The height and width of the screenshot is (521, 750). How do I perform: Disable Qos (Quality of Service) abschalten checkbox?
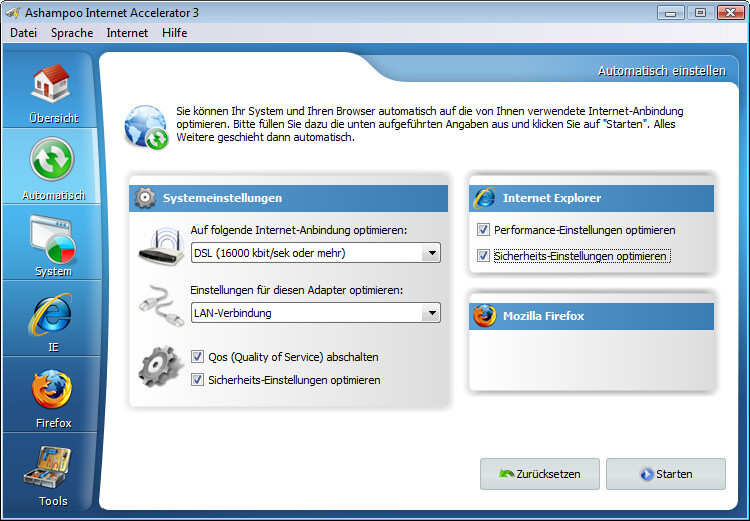[197, 357]
